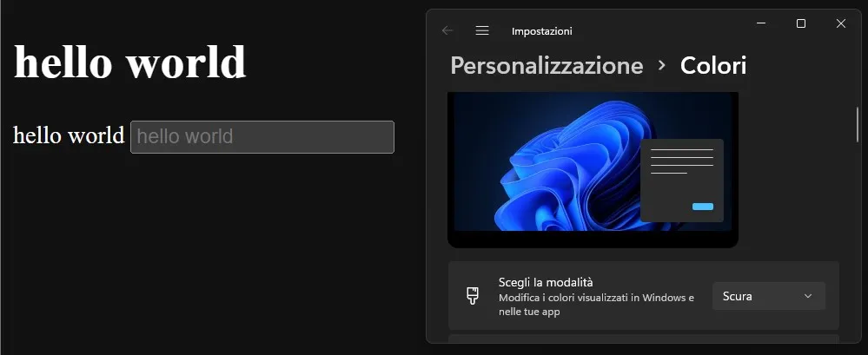Click the breadcrumb chevron before Colori
Image resolution: width=868 pixels, height=355 pixels.
661,65
